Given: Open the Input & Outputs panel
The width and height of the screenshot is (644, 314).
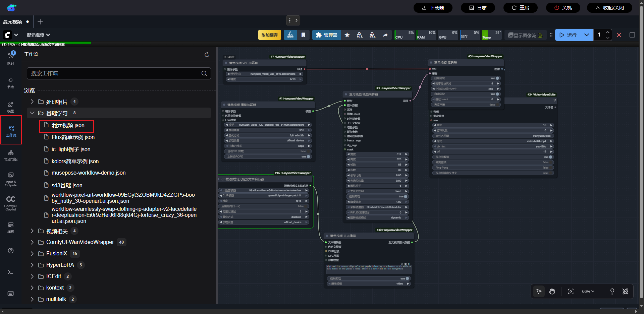Looking at the screenshot, I should (11, 179).
